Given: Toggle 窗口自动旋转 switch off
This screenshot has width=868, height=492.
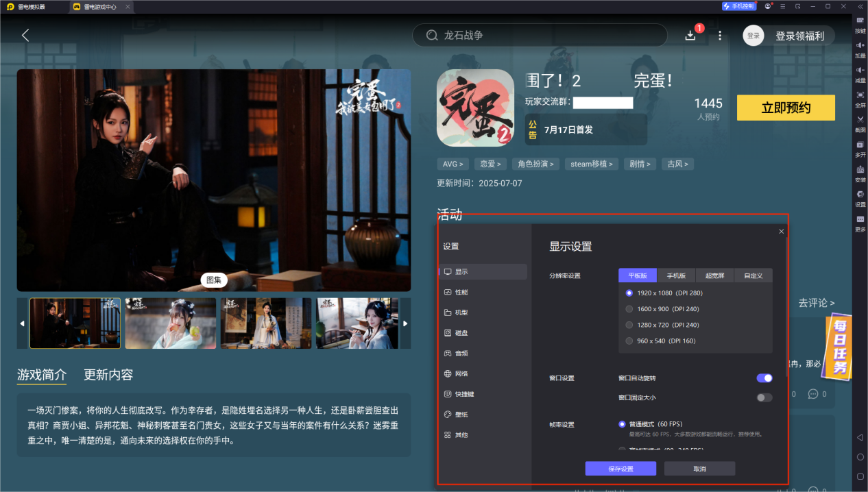Looking at the screenshot, I should 764,378.
